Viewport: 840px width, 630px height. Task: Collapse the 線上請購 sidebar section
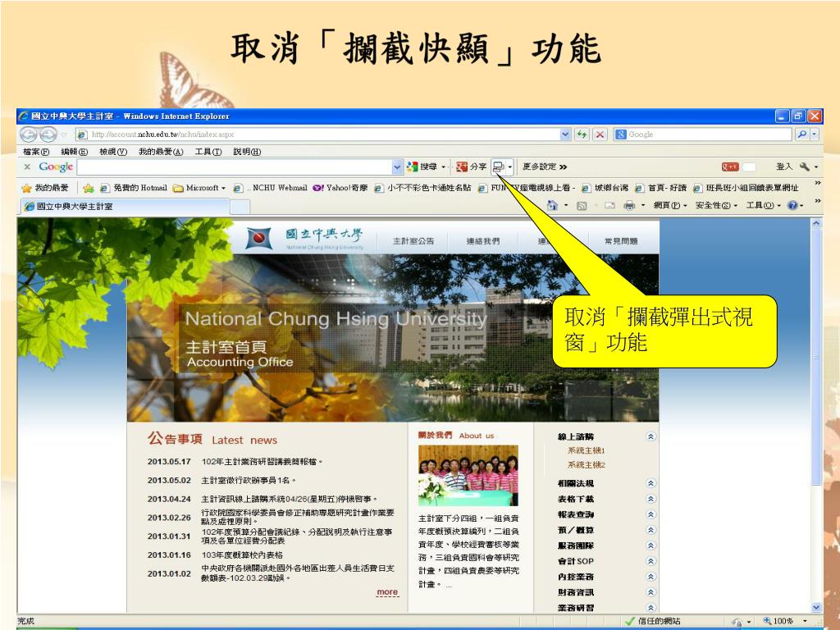651,437
